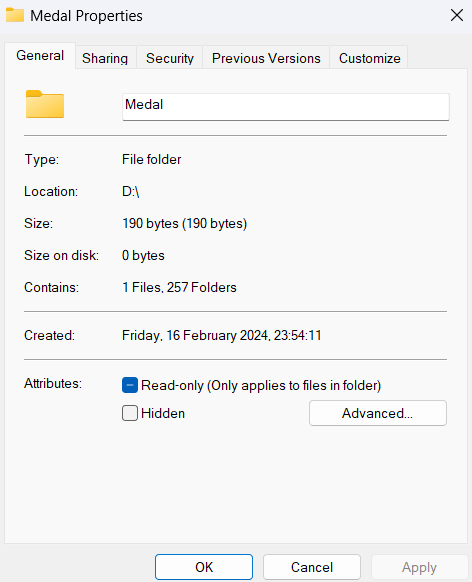
Task: Confirm with the OK button
Action: tap(204, 567)
